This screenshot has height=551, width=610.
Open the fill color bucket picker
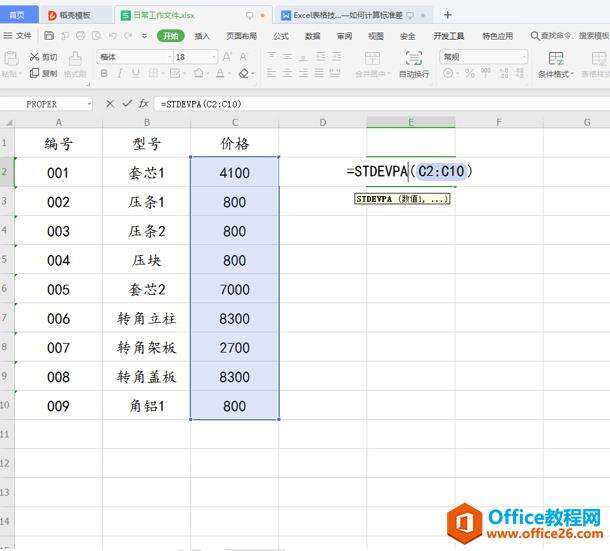tap(198, 73)
